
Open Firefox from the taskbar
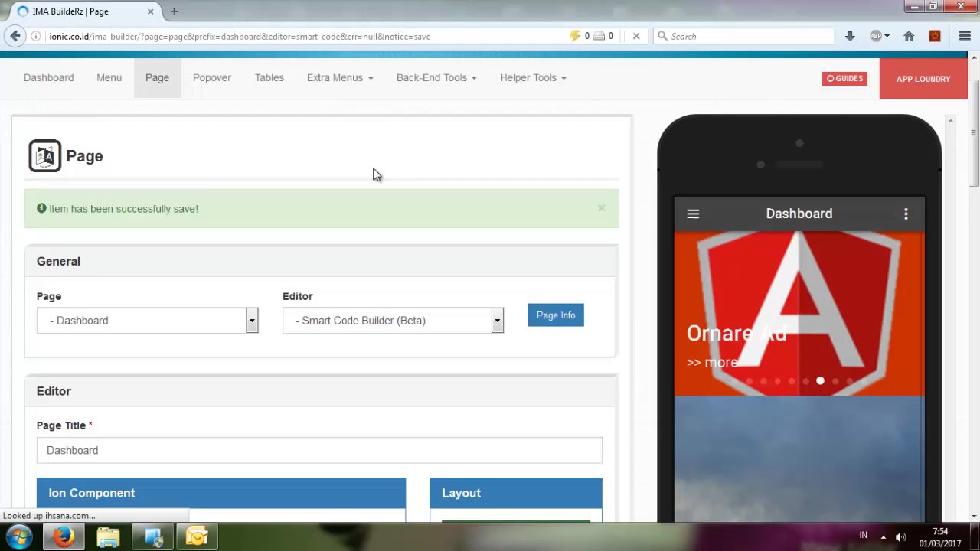(64, 536)
